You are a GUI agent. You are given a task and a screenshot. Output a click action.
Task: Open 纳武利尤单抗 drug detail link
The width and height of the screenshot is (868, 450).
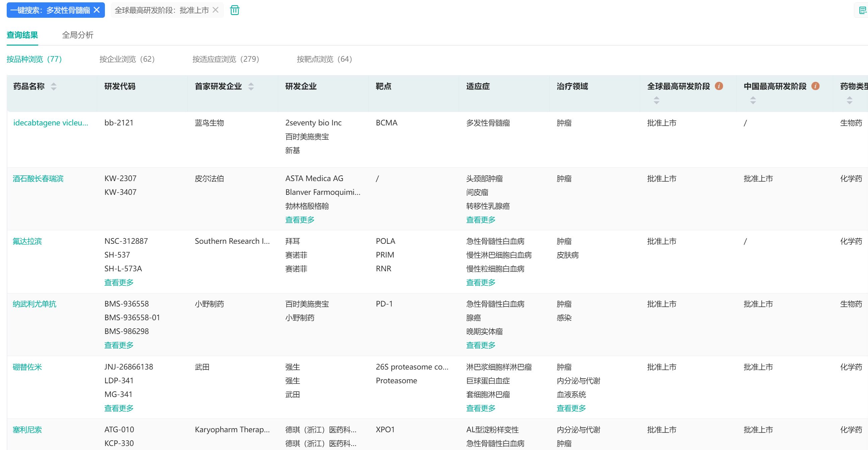tap(35, 304)
